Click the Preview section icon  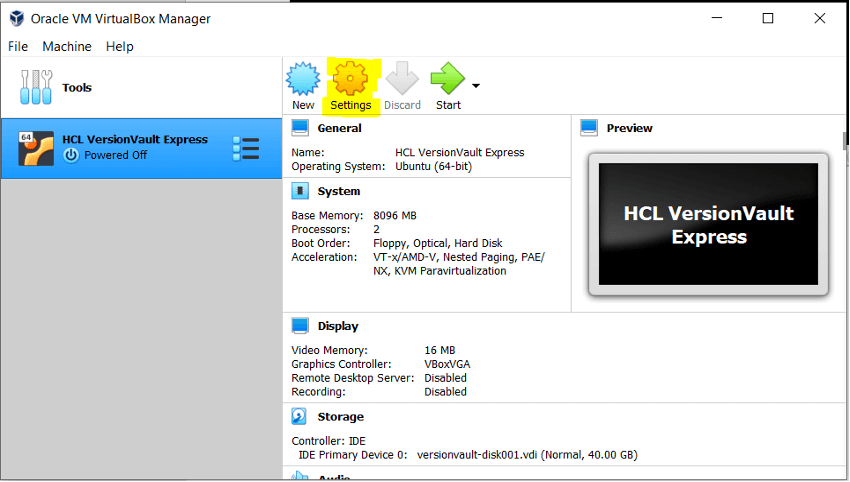[x=589, y=128]
